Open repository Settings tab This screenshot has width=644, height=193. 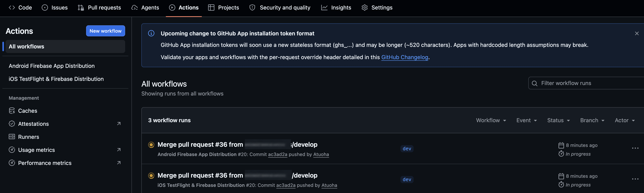click(377, 8)
